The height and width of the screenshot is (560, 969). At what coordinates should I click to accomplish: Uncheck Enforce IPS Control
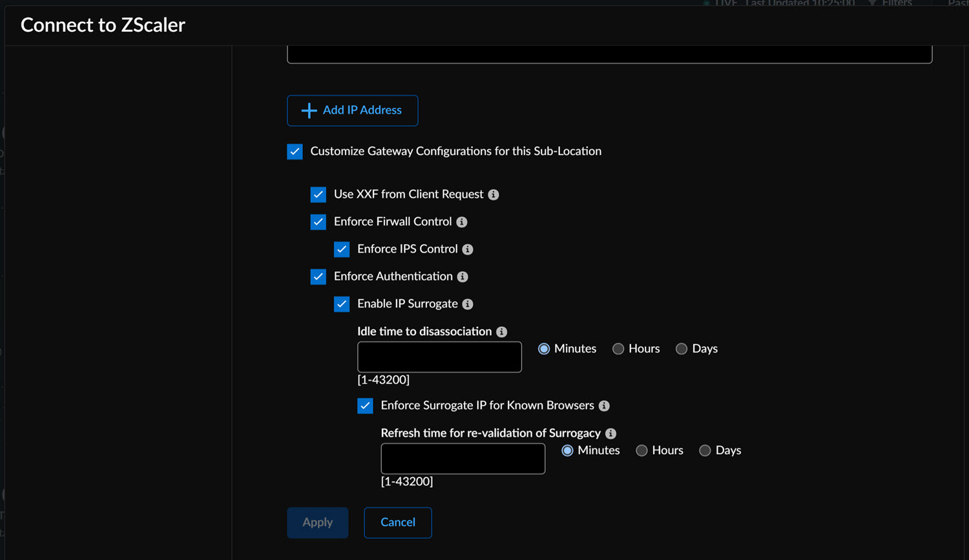(x=342, y=249)
